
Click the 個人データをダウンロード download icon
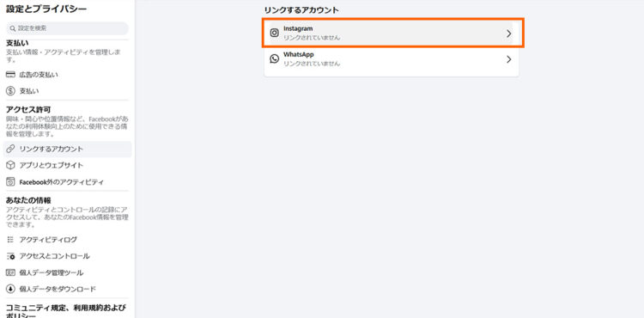coord(10,289)
